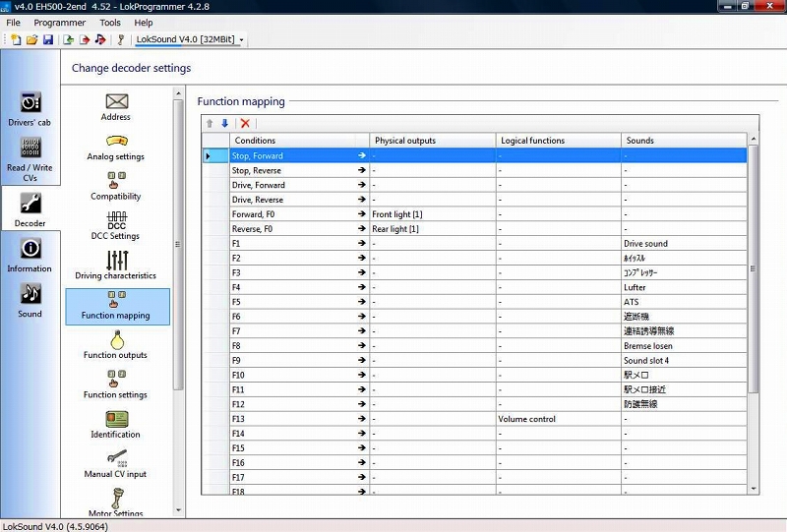Open Function settings page
The height and width of the screenshot is (532, 787).
(x=116, y=384)
